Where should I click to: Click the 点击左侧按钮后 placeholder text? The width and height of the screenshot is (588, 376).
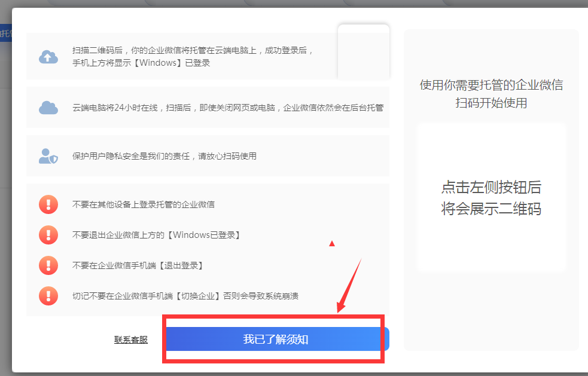(491, 187)
